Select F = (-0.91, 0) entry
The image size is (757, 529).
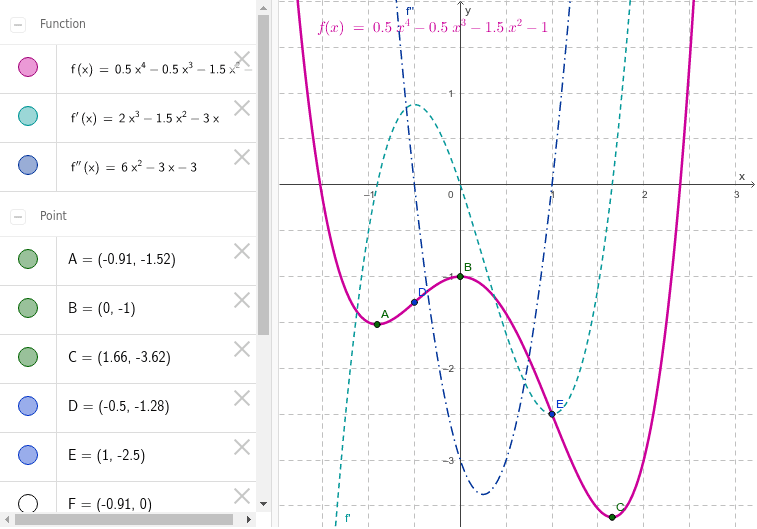click(x=110, y=504)
